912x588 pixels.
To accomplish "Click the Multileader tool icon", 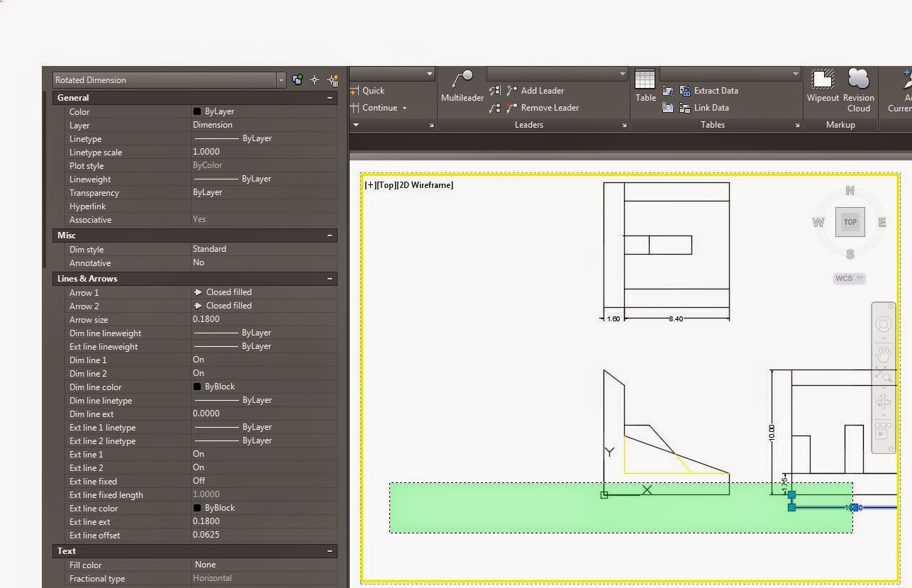I will (x=462, y=79).
